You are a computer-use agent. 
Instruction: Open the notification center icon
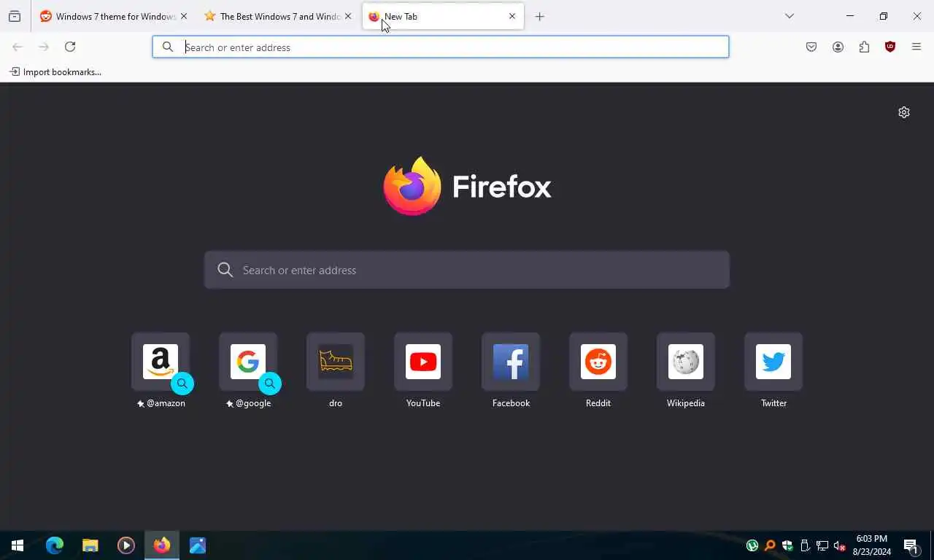911,545
